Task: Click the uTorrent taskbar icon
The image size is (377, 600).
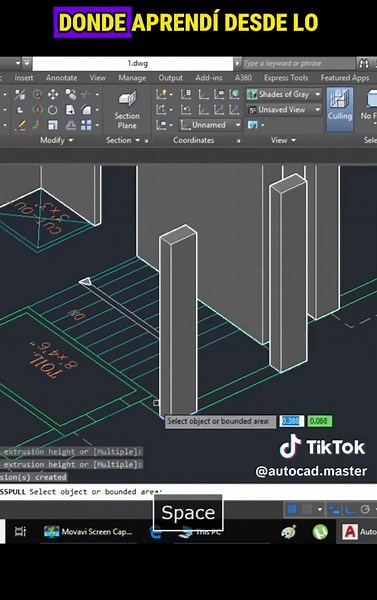Action: point(320,532)
